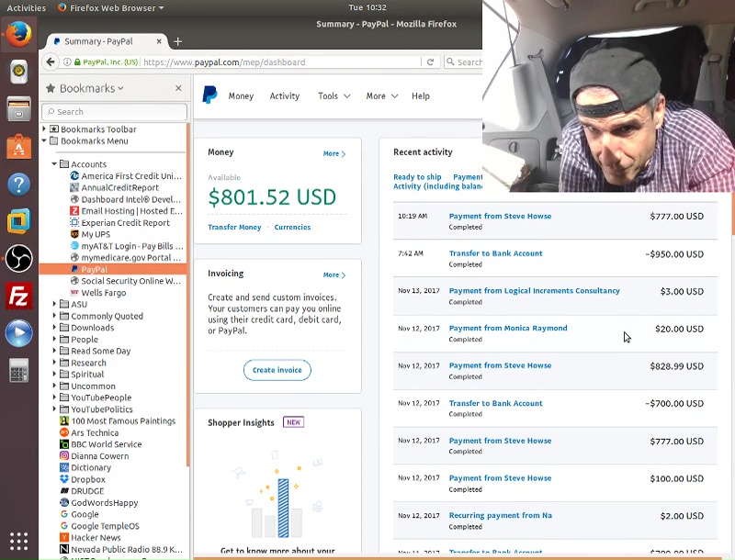
Task: Open OBS Studio from the dock
Action: 18,258
